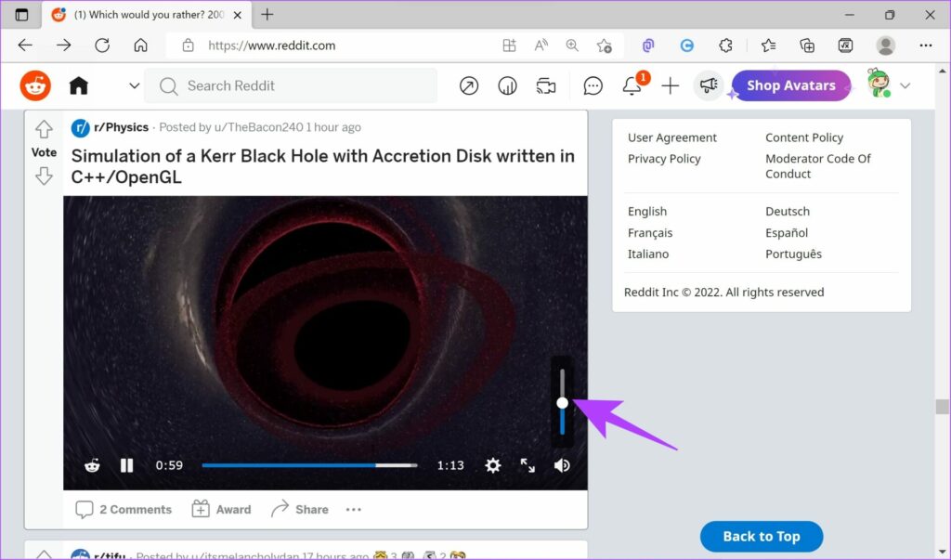951x560 pixels.
Task: Mute the video with the speaker icon
Action: click(x=562, y=465)
